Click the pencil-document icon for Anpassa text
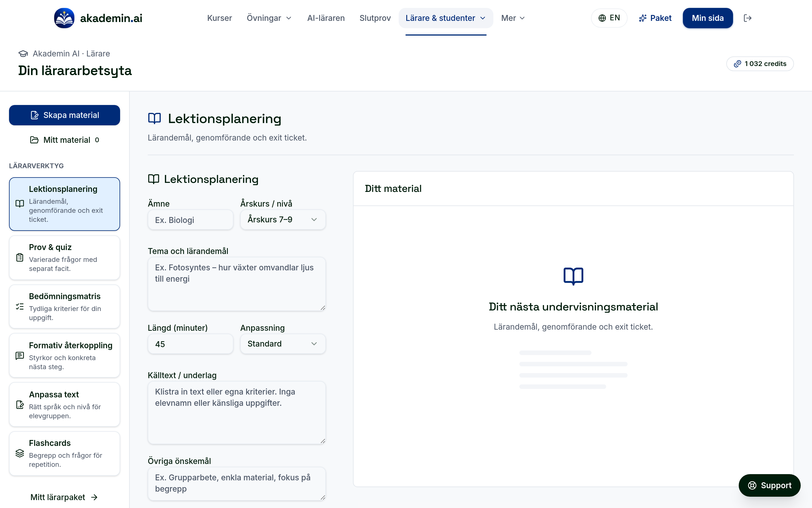812x508 pixels. pos(20,405)
